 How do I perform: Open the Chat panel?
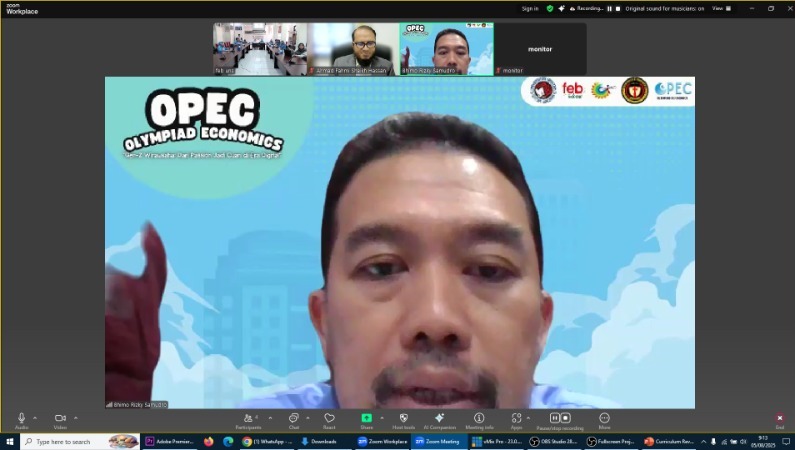294,420
